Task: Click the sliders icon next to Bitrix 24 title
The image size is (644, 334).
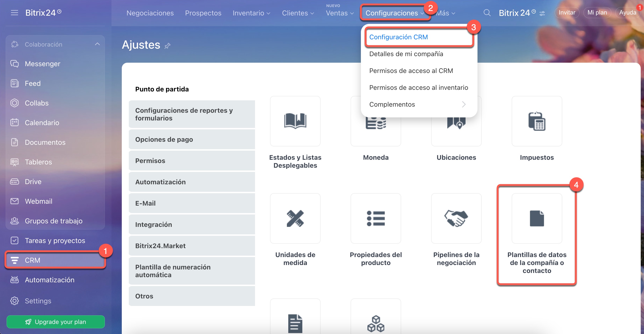Action: coord(542,14)
